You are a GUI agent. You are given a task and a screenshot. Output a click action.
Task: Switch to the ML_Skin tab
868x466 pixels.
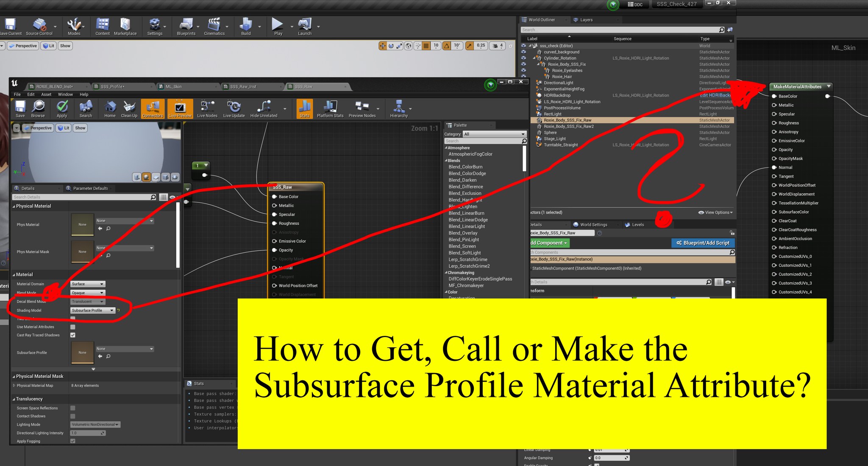point(173,87)
